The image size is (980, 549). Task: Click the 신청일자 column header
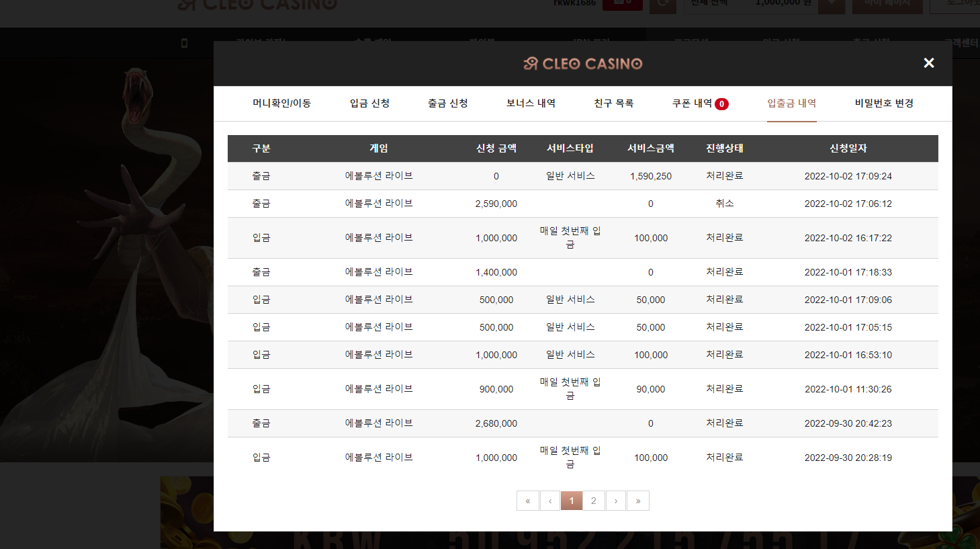(x=848, y=149)
